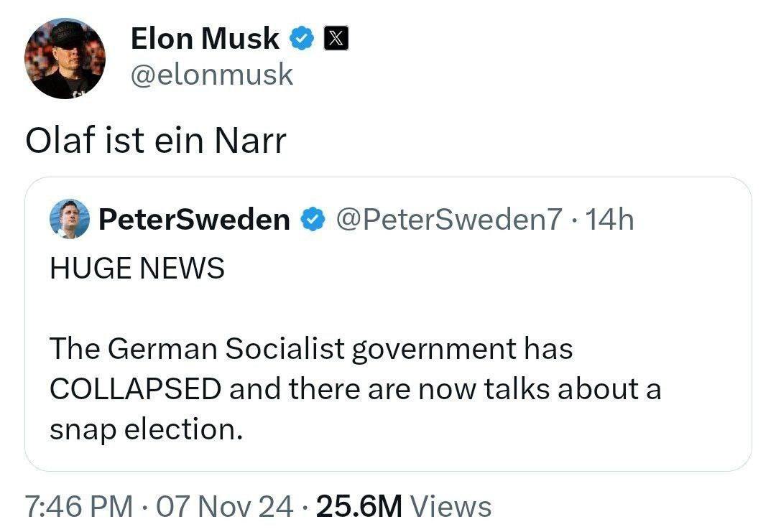
Task: Open the 7:46 PM post timestamp
Action: (79, 506)
